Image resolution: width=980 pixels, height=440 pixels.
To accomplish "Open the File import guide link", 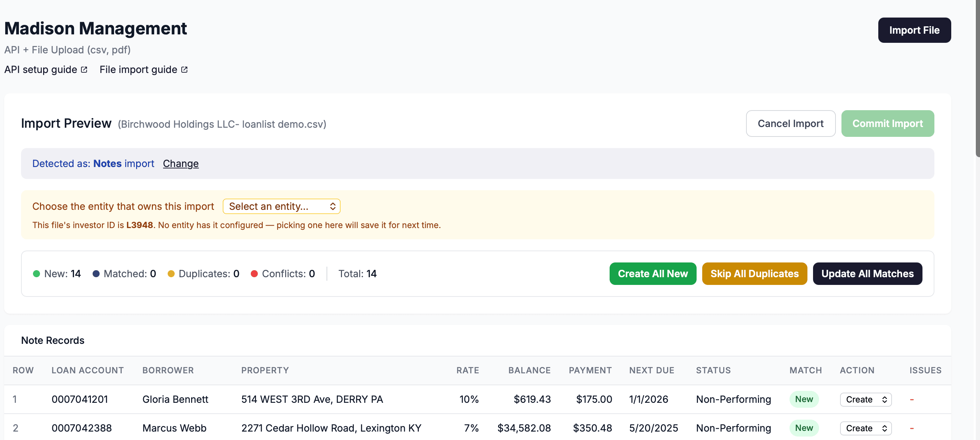I will coord(143,69).
